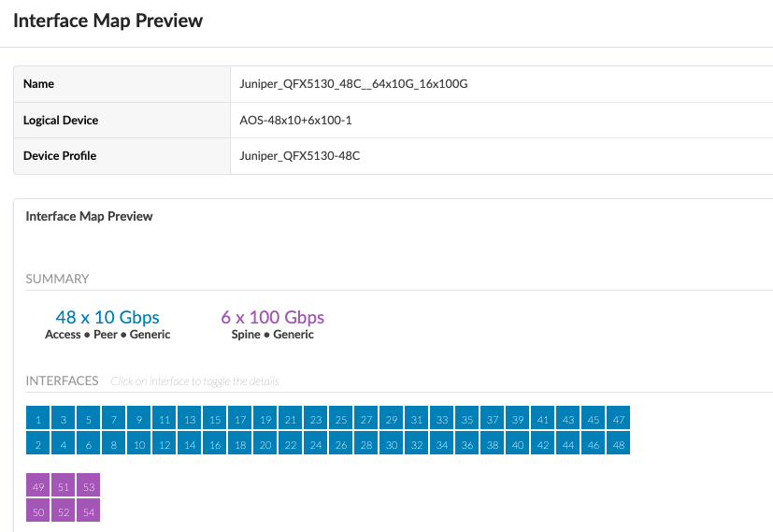Toggle interface port 11
The height and width of the screenshot is (532, 773).
[x=165, y=418]
